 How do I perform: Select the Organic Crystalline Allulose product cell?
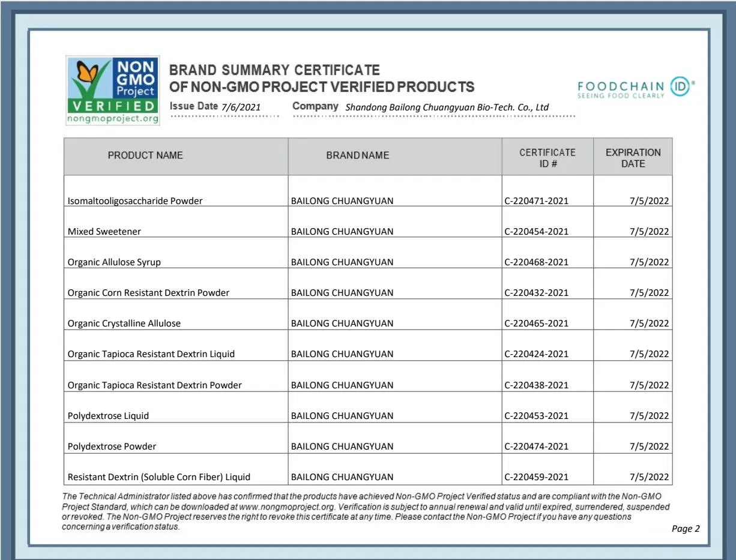(124, 324)
